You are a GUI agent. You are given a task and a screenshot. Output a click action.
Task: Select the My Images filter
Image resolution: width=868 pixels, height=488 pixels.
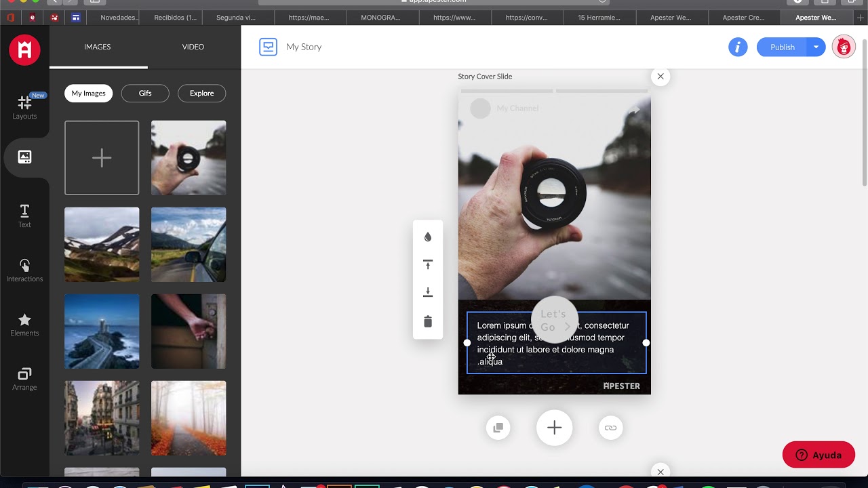(89, 94)
